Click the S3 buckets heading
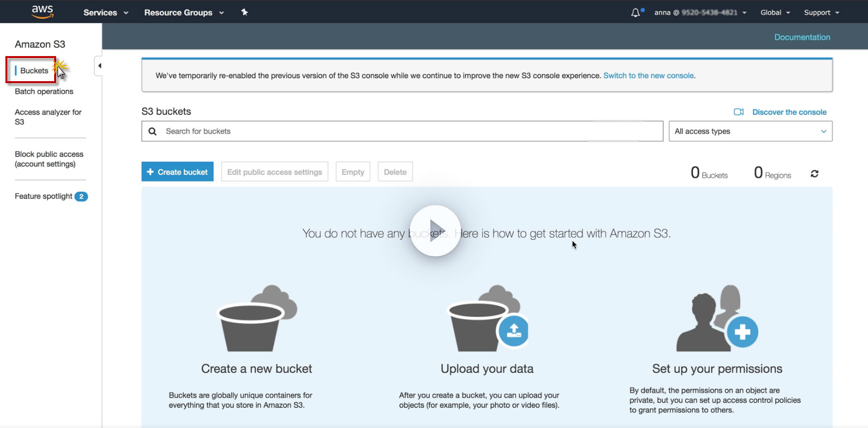 166,112
